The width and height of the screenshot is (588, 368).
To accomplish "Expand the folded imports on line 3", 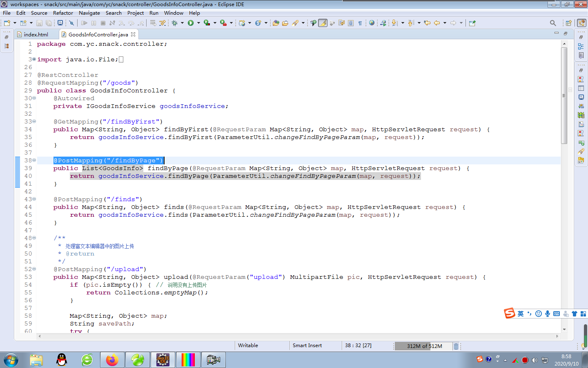I will click(34, 59).
